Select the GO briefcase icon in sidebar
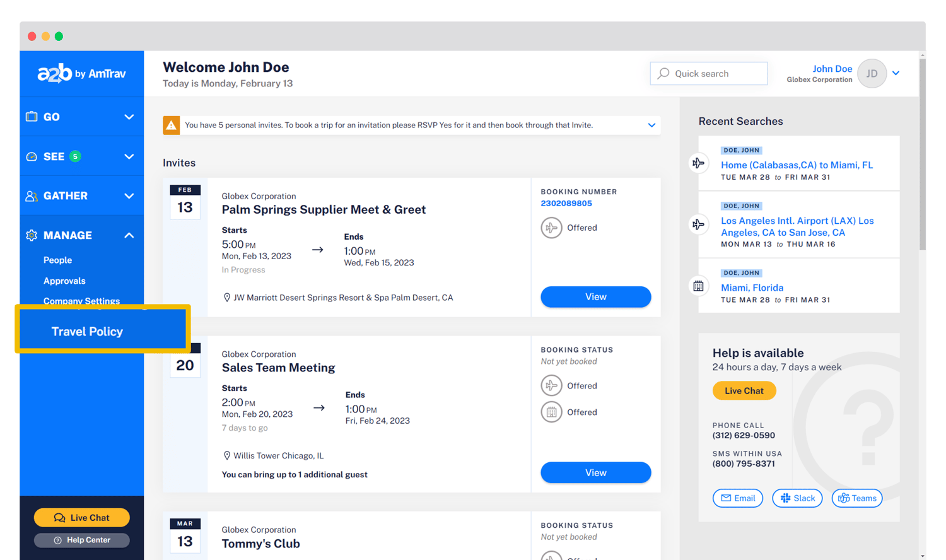Viewport: 946px width, 560px height. 32,117
